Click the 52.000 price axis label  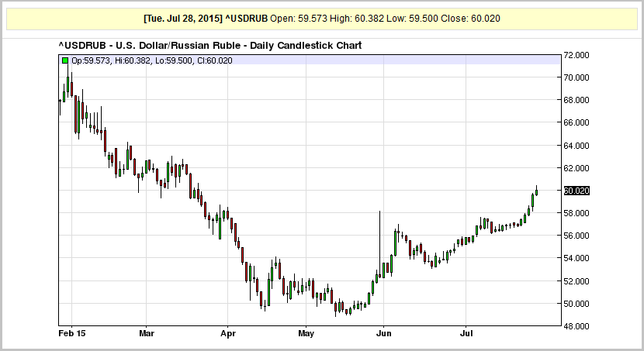click(576, 281)
